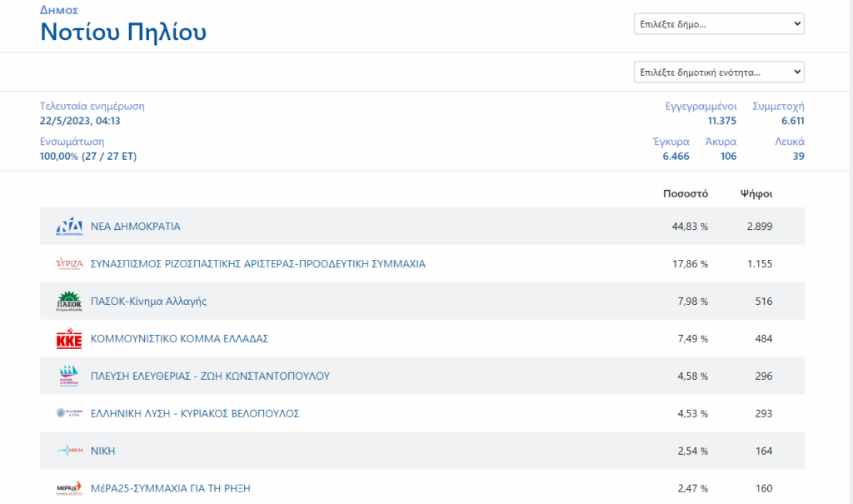Click the ΠΑΣΟΚ green sun logo

point(68,302)
